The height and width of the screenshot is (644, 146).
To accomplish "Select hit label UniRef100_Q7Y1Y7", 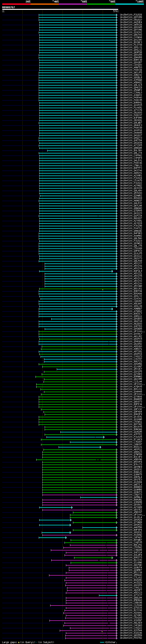I will pyautogui.click(x=131, y=595).
